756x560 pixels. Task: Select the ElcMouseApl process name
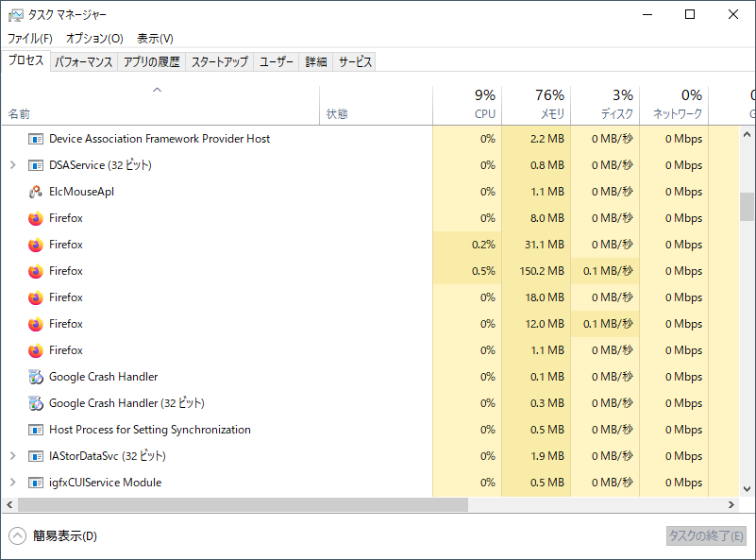(x=81, y=192)
